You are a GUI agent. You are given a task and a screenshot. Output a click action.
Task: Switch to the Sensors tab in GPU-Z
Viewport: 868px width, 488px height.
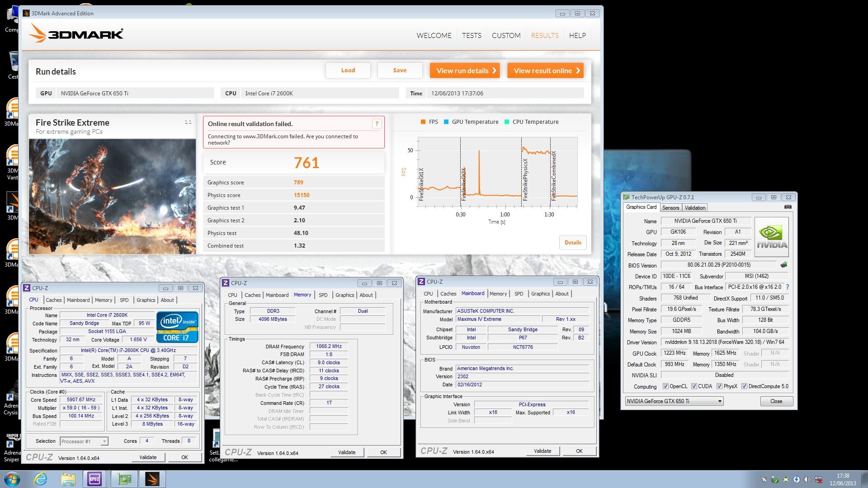point(670,208)
